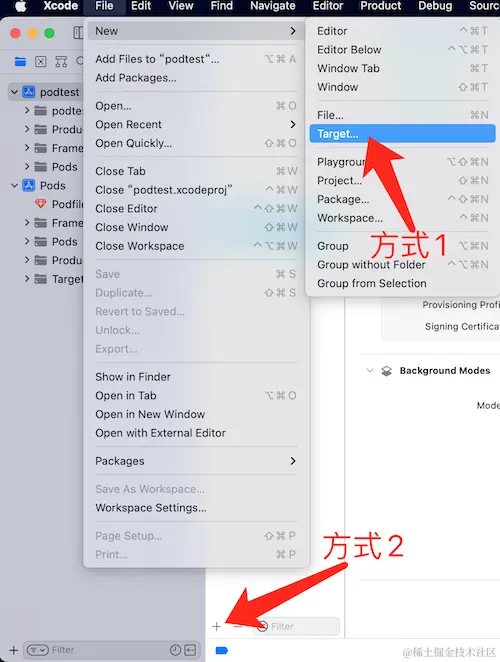Screen dimensions: 500x662
Task: Choose Add Packages… menu item
Action: [196, 78]
